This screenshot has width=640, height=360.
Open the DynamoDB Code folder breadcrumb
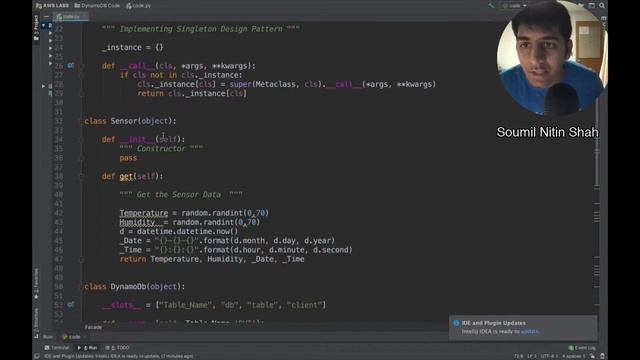click(x=97, y=6)
